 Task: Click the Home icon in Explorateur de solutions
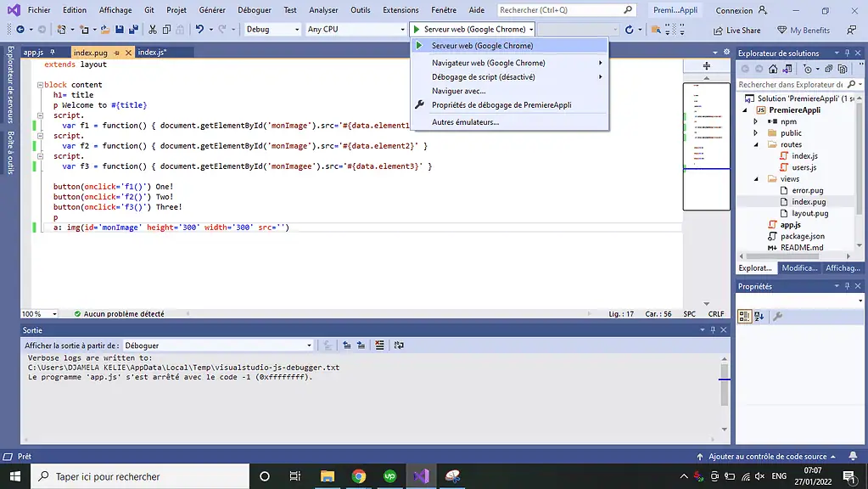(773, 70)
